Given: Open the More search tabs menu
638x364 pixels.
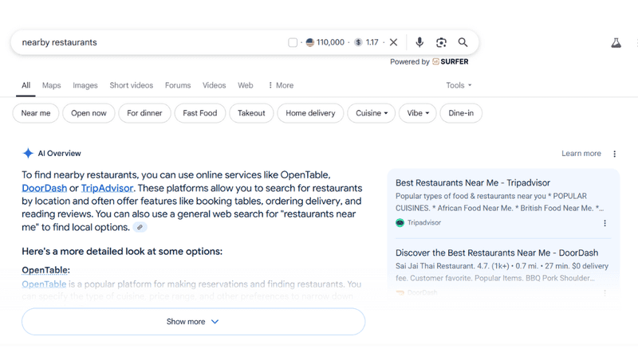Looking at the screenshot, I should pyautogui.click(x=281, y=85).
